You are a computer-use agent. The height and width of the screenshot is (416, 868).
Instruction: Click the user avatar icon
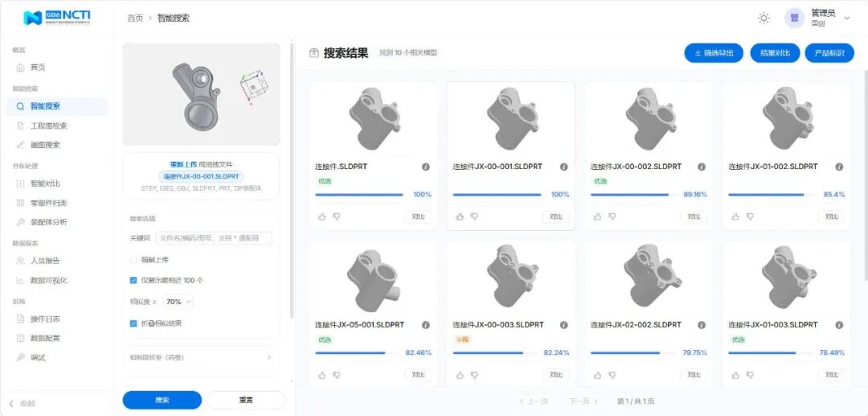(794, 19)
